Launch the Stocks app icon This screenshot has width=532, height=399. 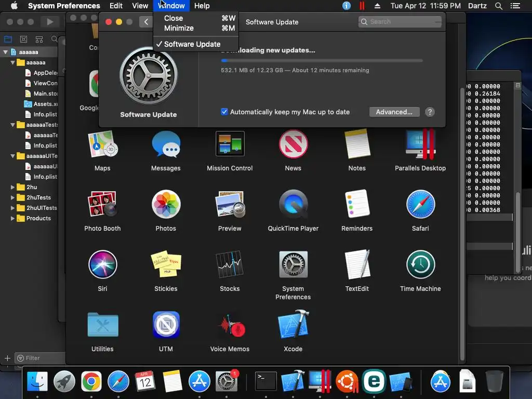pos(230,264)
